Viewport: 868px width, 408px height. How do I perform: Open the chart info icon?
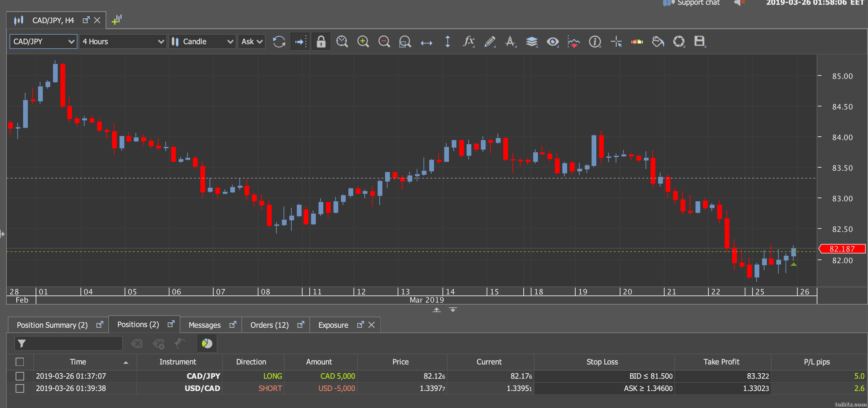[595, 42]
